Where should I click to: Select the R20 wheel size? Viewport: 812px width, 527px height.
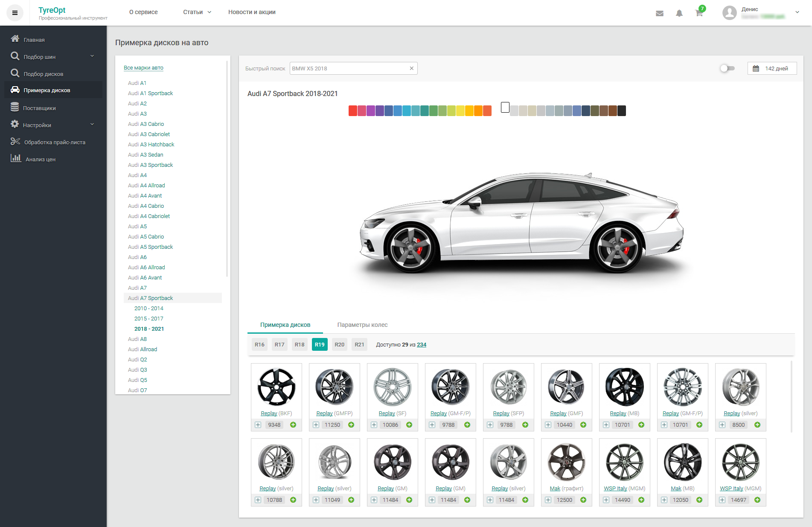coord(340,344)
